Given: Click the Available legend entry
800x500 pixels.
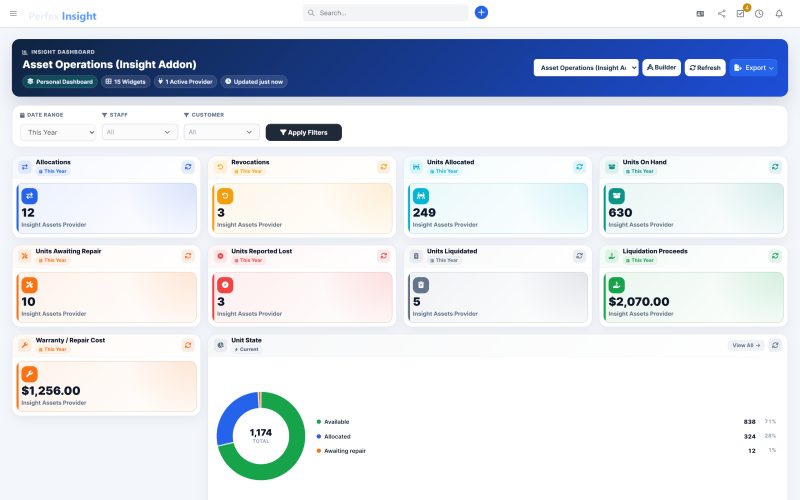Looking at the screenshot, I should [x=333, y=422].
